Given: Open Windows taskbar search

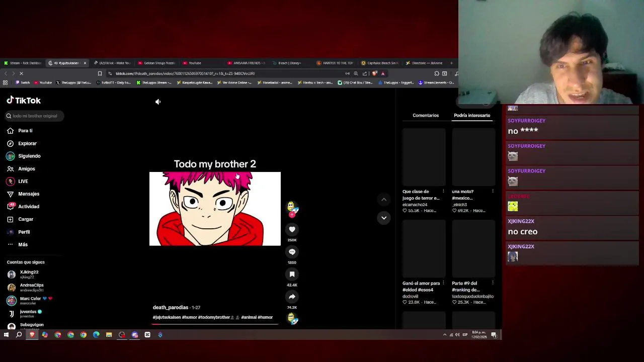Looking at the screenshot, I should pos(19,335).
